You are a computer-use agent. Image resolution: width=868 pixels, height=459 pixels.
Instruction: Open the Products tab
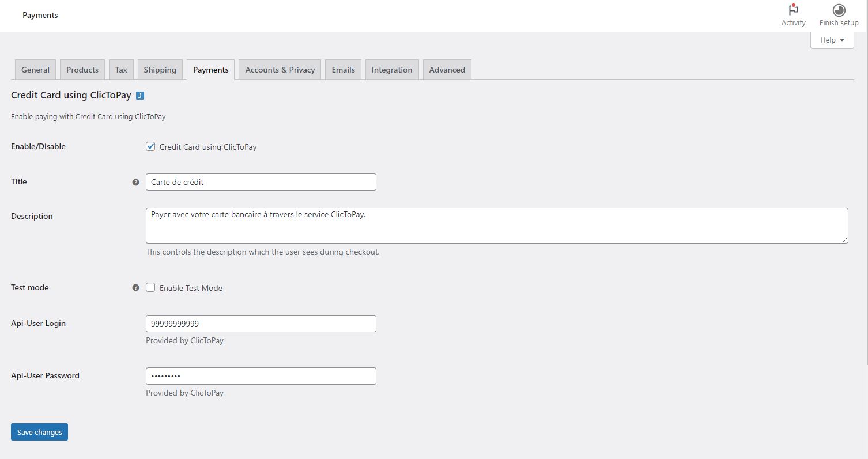82,70
